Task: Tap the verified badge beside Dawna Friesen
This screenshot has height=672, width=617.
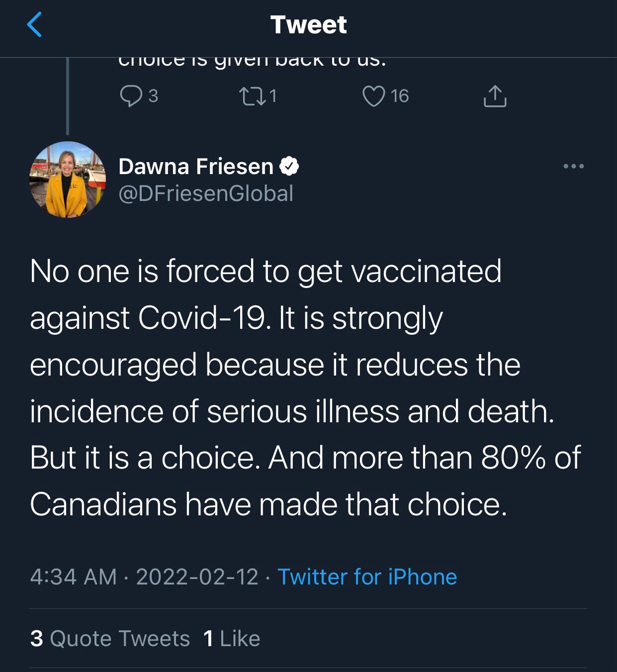Action: 289,166
